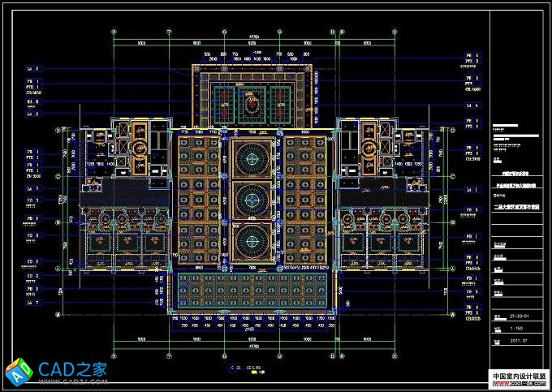The image size is (552, 392).
Task: Select the left wing circular ceiling motif
Action: pos(138,149)
